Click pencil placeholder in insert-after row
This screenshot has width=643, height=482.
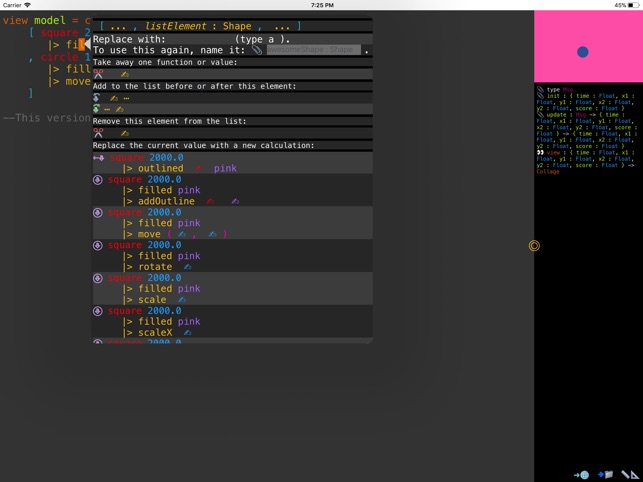pos(119,109)
